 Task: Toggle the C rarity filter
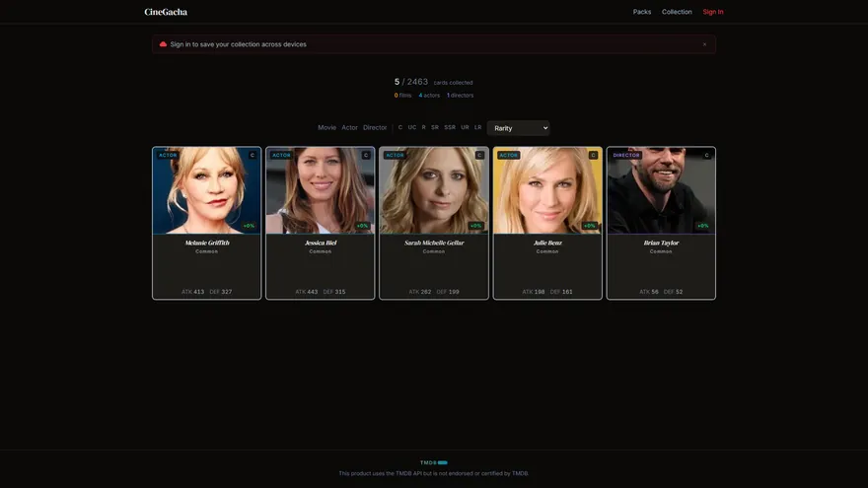400,127
